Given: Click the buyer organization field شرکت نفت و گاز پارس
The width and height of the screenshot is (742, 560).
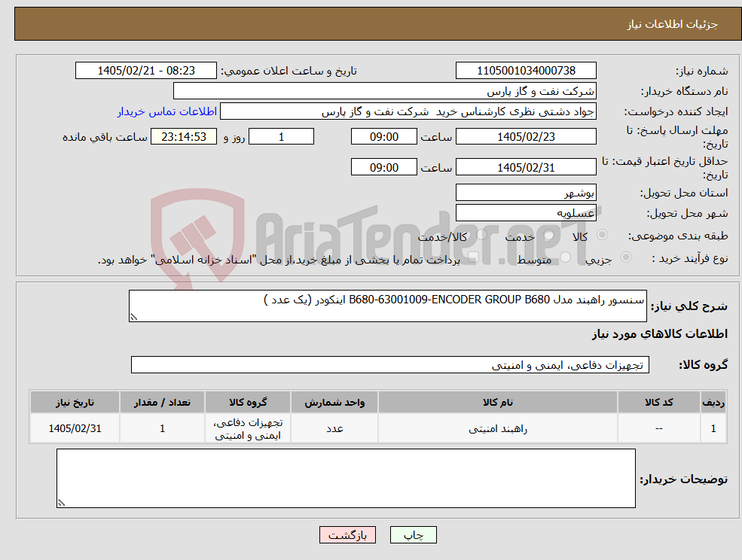Looking at the screenshot, I should 385,91.
